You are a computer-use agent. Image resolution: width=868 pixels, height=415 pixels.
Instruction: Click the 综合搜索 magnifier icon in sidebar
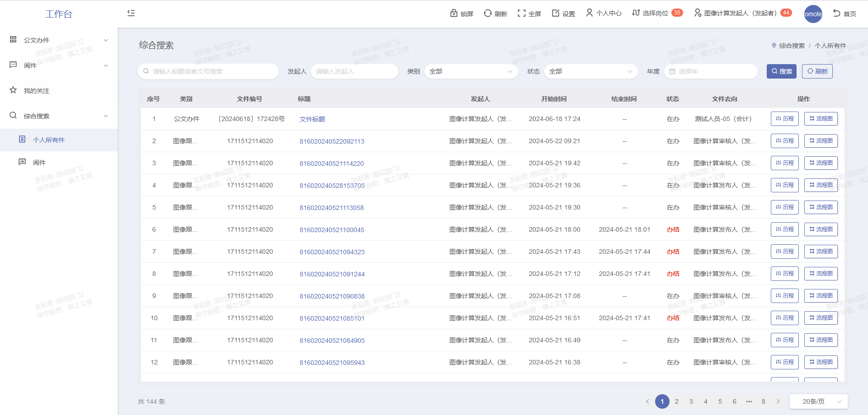pyautogui.click(x=13, y=116)
